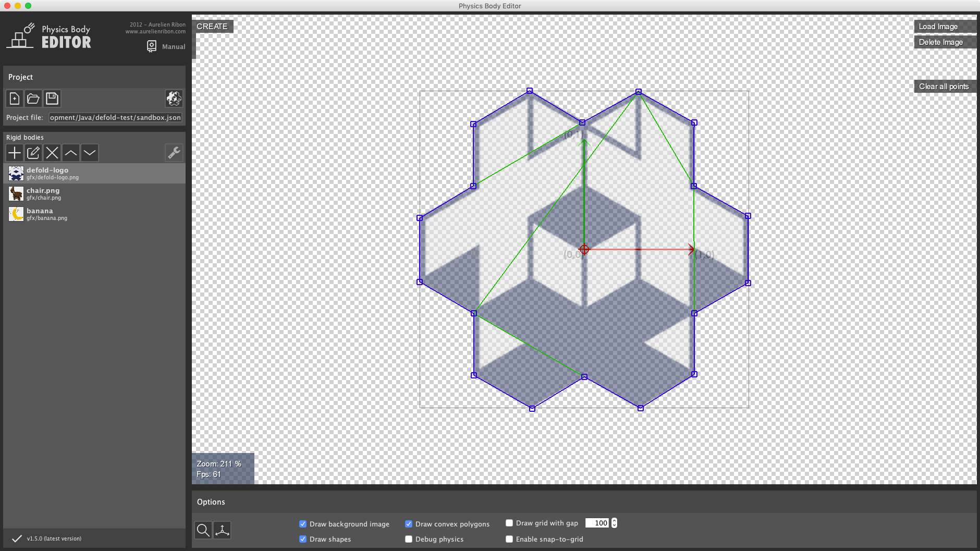Select the banana rigid body

[94, 214]
